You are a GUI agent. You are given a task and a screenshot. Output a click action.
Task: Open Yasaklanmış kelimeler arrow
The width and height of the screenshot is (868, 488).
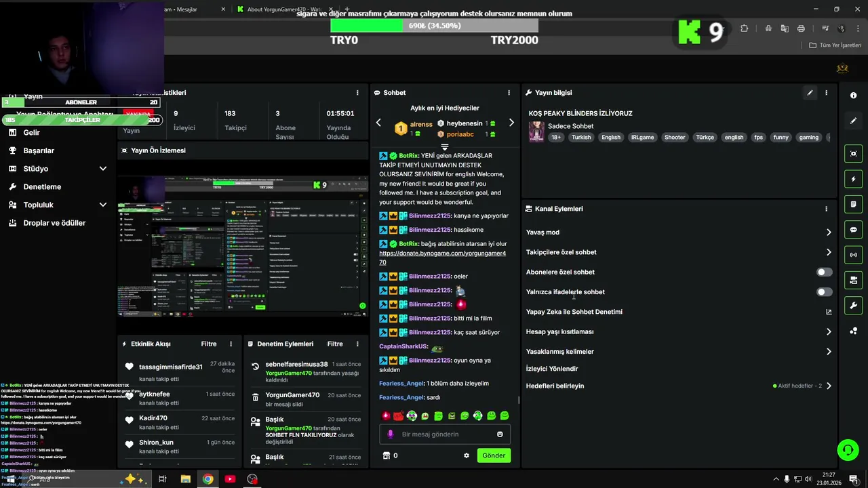829,352
